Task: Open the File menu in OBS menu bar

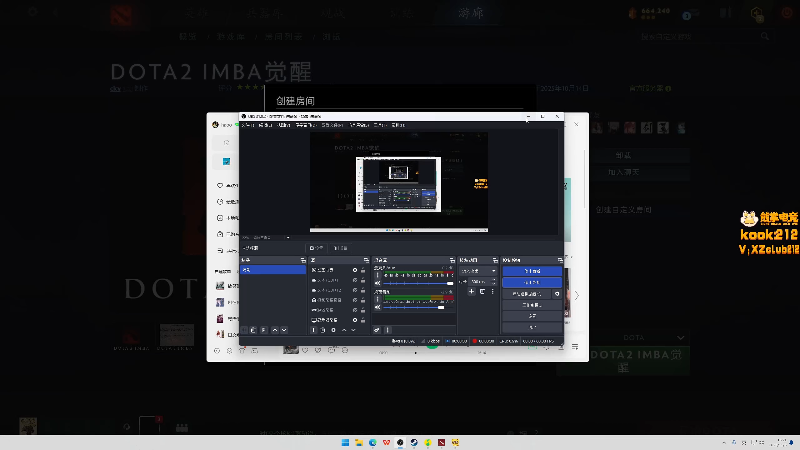Action: tap(248, 125)
